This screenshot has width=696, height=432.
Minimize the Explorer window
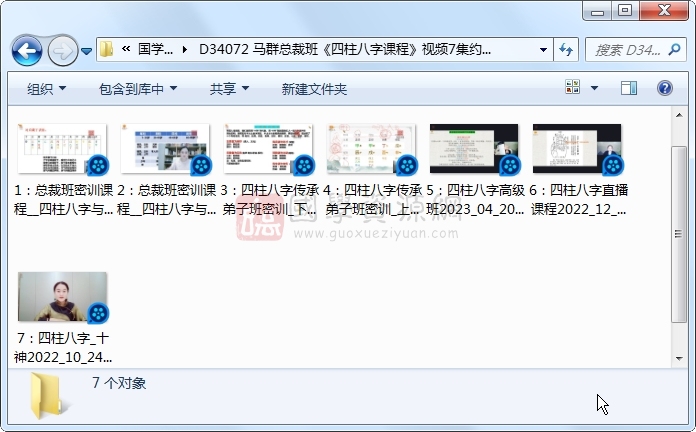pos(597,11)
